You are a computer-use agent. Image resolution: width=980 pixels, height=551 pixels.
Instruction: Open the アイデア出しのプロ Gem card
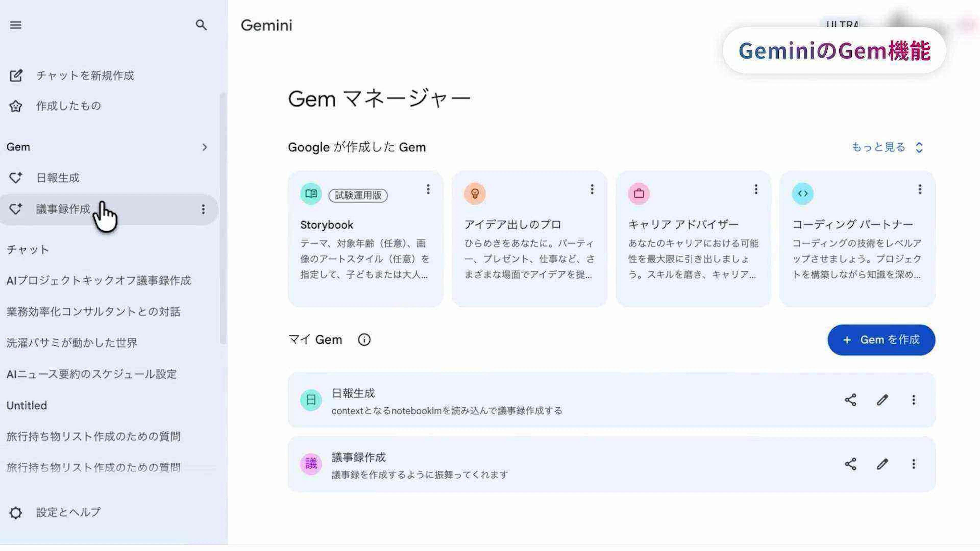coord(529,239)
